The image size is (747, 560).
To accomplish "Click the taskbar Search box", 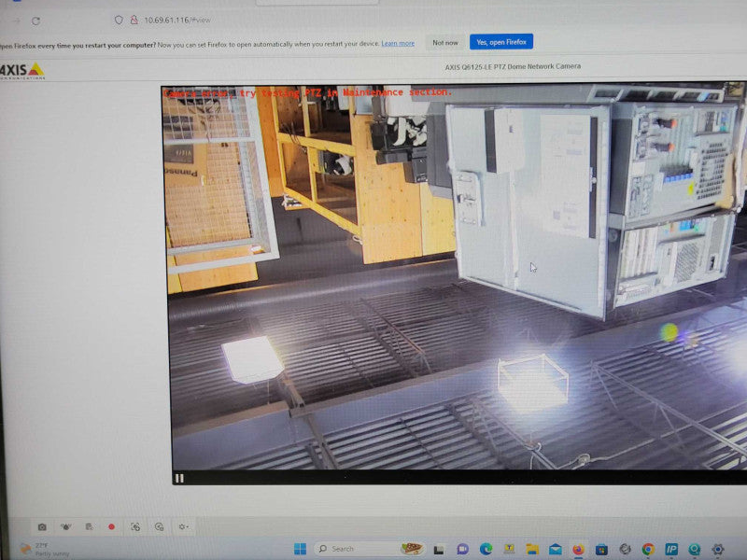I will (370, 549).
